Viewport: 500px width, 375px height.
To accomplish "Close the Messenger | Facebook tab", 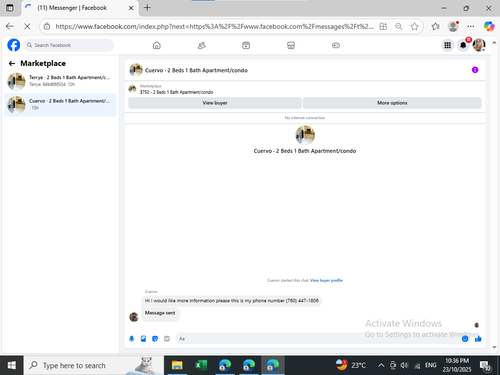I will coord(131,8).
